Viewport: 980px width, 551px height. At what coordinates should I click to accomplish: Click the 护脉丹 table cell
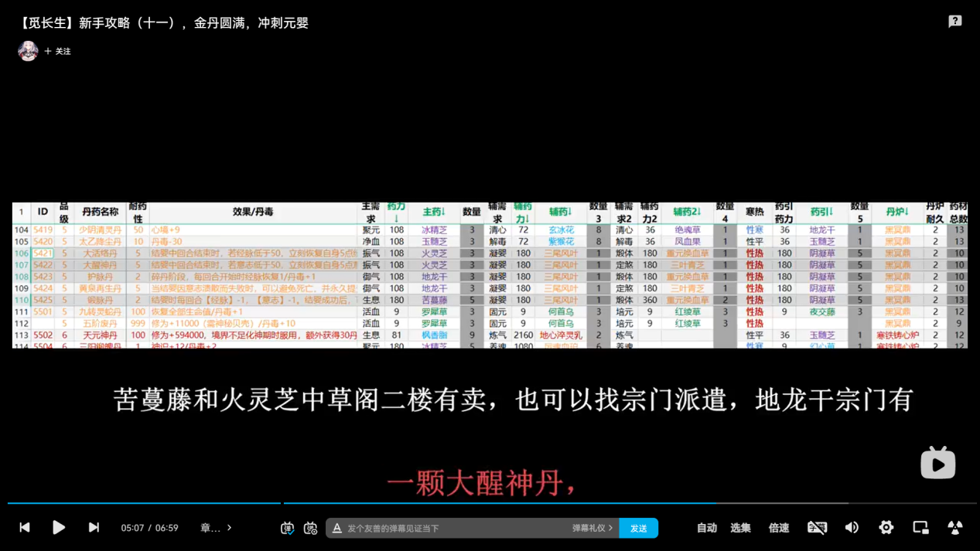[100, 277]
